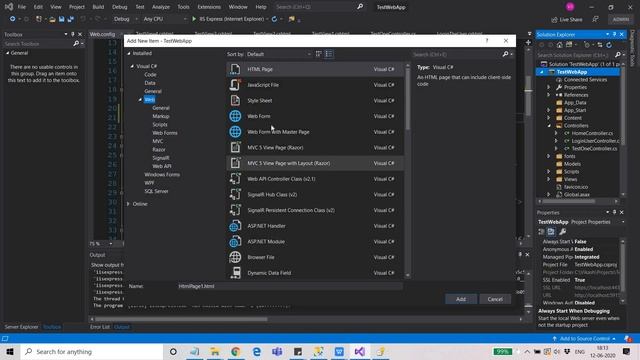This screenshot has width=640, height=360.
Task: Switch to Server Explorer tab
Action: click(x=22, y=327)
